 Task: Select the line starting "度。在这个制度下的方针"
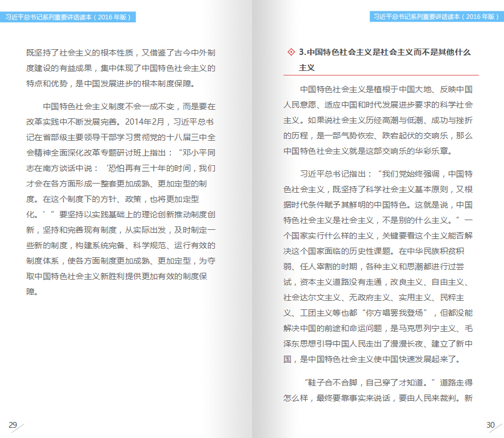pos(113,199)
